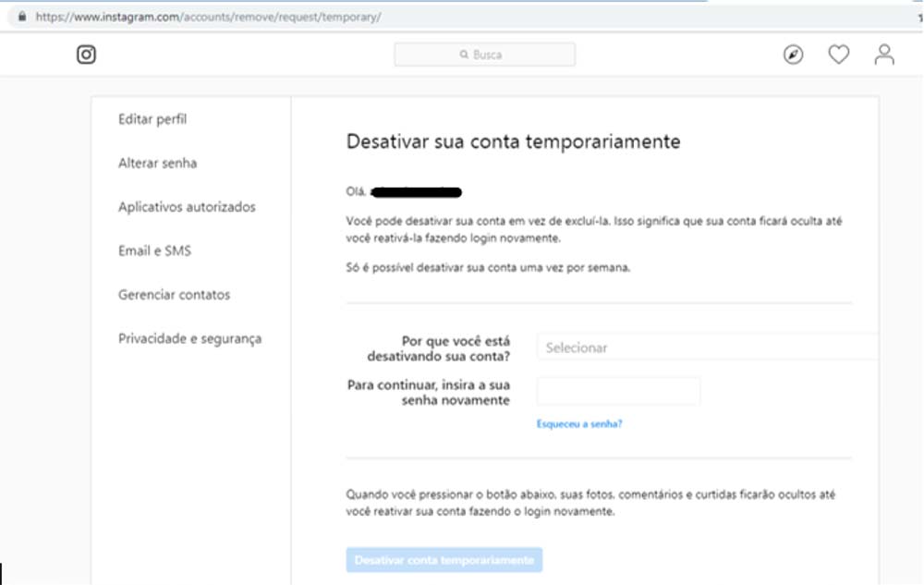This screenshot has width=924, height=585.
Task: Click the Desativar sua conta temporariamente heading
Action: [513, 141]
